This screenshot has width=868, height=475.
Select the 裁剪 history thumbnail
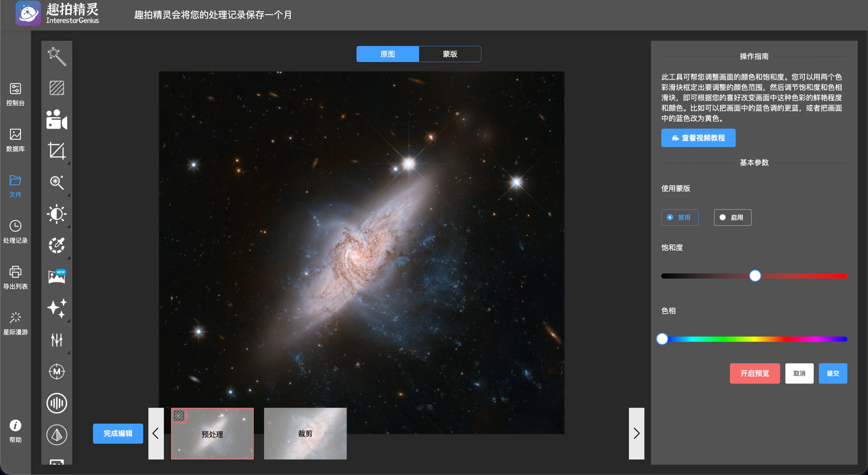tap(305, 434)
